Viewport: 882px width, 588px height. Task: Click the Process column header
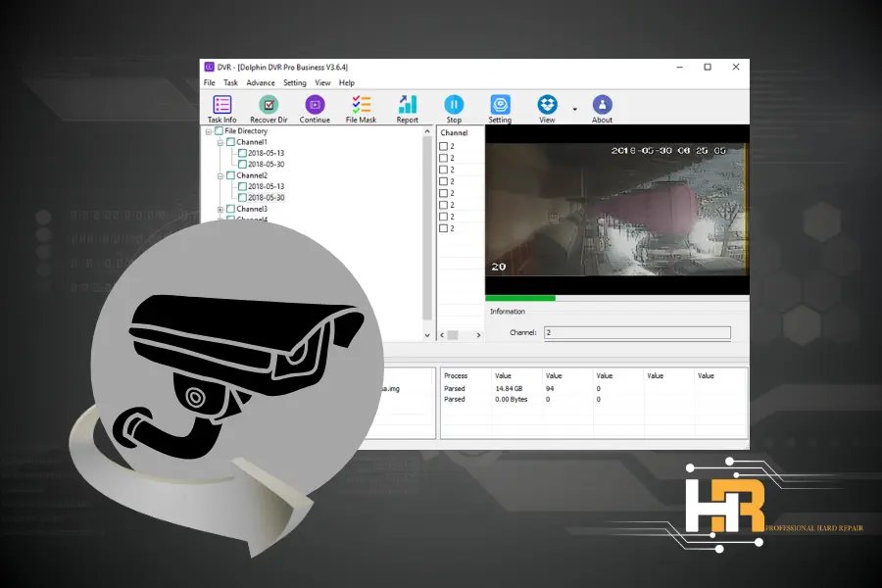coord(456,376)
